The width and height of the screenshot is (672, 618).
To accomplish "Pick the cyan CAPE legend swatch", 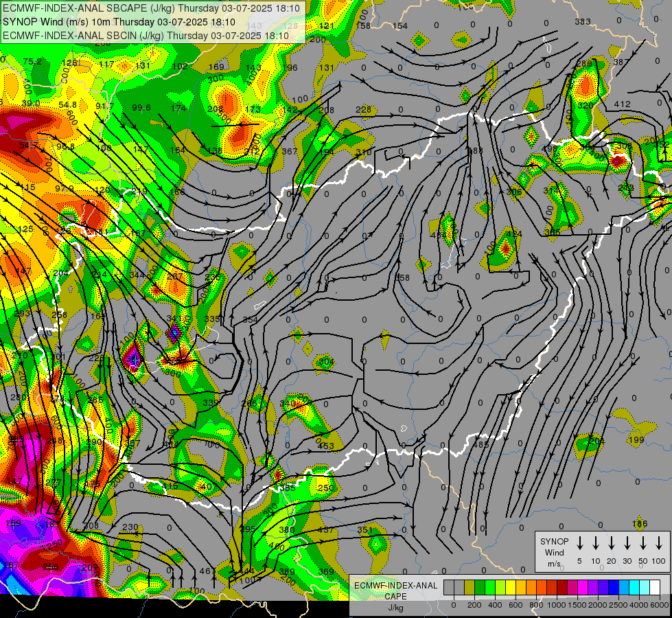I will pos(634,587).
